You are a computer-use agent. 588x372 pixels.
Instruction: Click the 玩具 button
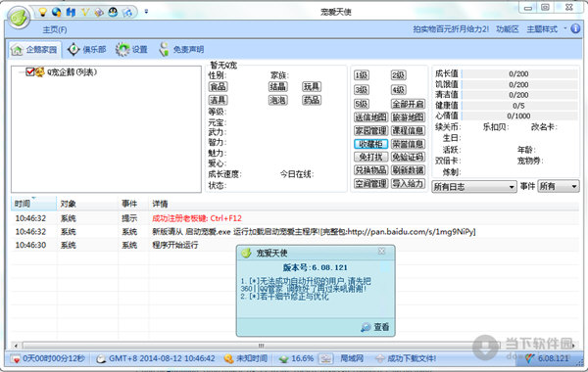312,87
